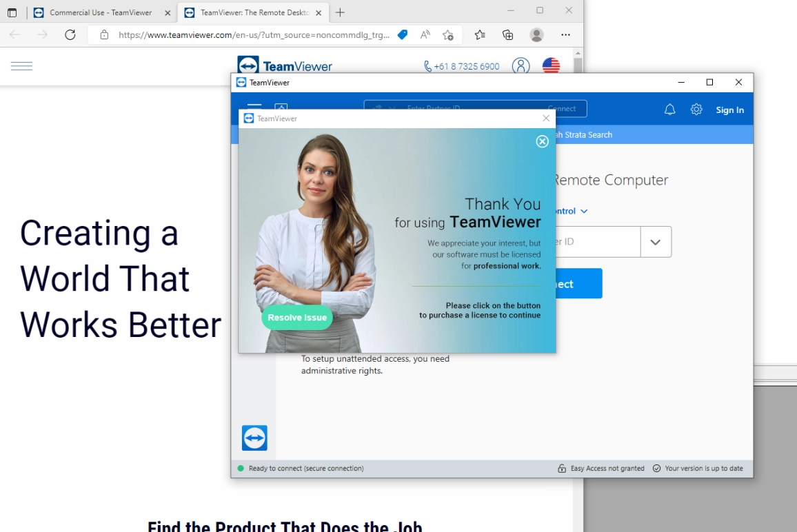Image resolution: width=797 pixels, height=532 pixels.
Task: Open Edge Settings and more menu
Action: pos(566,34)
